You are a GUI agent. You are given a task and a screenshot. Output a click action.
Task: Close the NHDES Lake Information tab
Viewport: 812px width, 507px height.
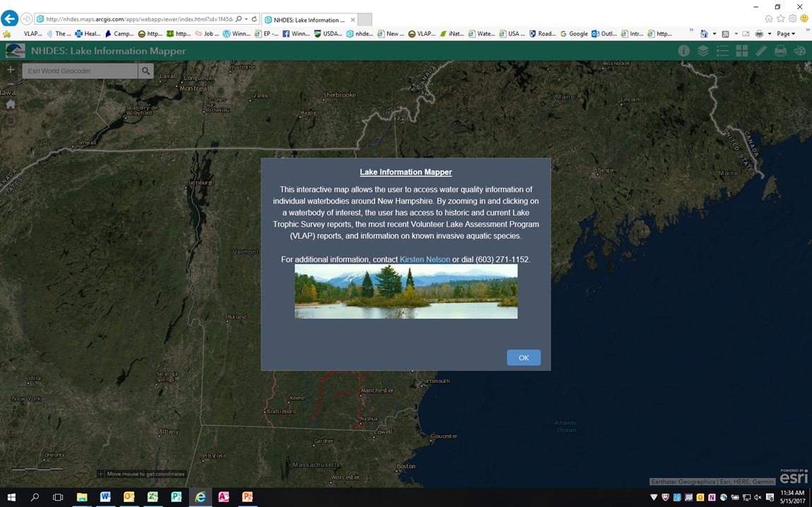point(352,20)
